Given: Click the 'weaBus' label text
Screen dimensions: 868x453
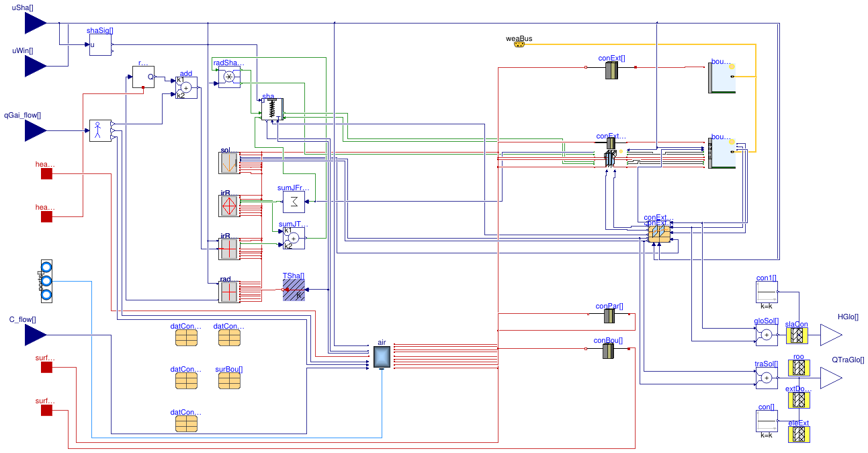Looking at the screenshot, I should tap(519, 38).
